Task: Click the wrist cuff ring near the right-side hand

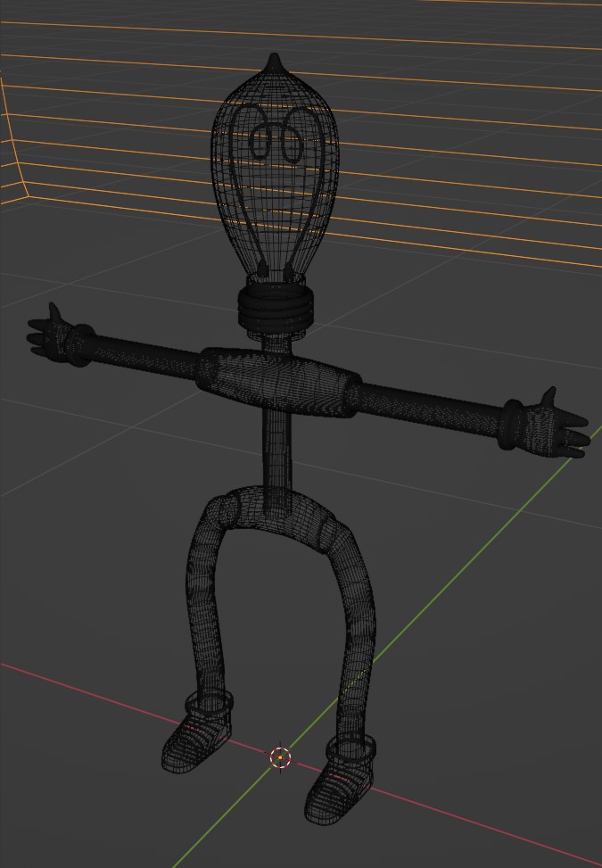Action: click(x=512, y=424)
